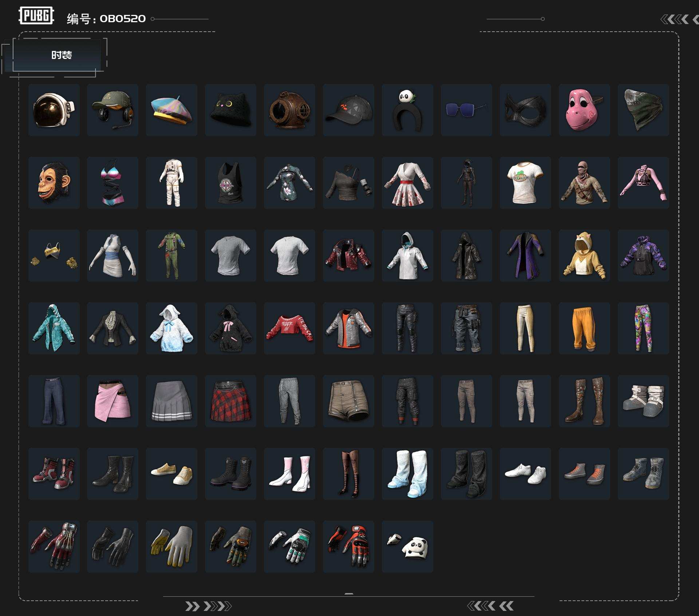Select the astronaut helmet item
Screen dimensions: 699x616
tap(54, 110)
